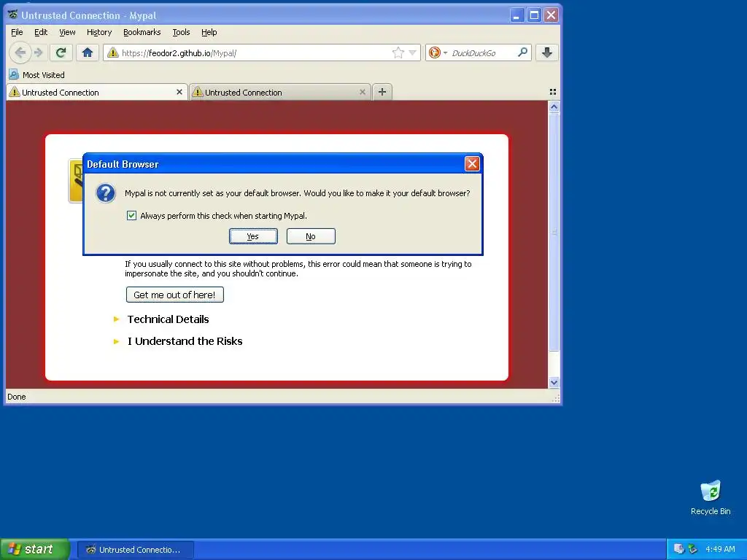747x560 pixels.
Task: Click the page scrollbar down arrow
Action: click(x=554, y=382)
